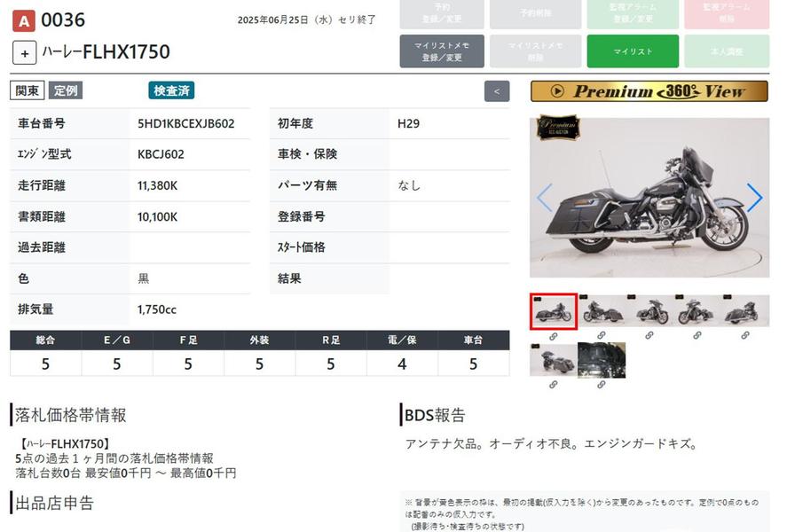Select the second motorcycle thumbnail
The height and width of the screenshot is (532, 787).
tap(602, 311)
